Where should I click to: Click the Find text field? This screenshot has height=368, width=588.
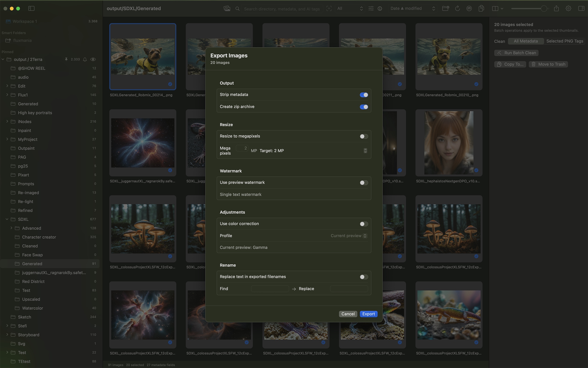(270, 289)
